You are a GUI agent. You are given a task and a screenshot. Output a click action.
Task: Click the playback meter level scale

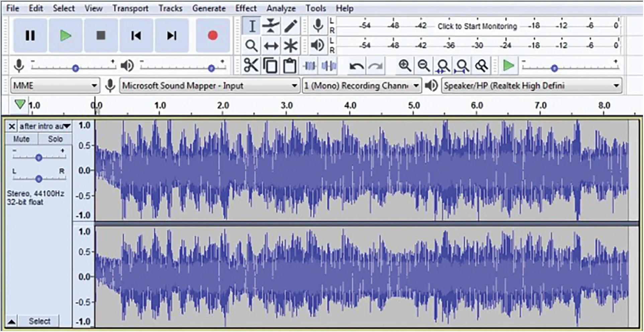478,45
